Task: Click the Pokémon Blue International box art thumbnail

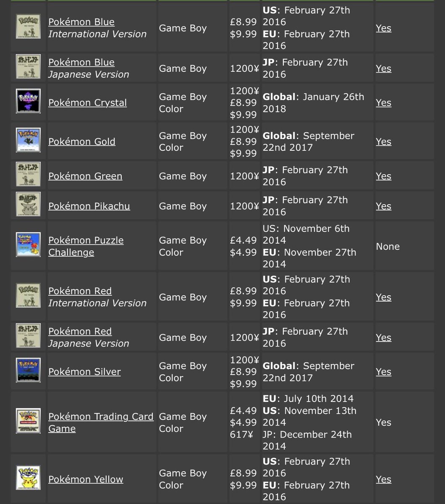Action: [x=28, y=26]
